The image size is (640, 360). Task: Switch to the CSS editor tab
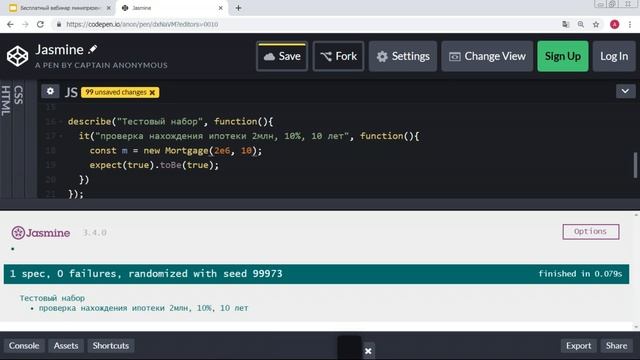pyautogui.click(x=18, y=95)
